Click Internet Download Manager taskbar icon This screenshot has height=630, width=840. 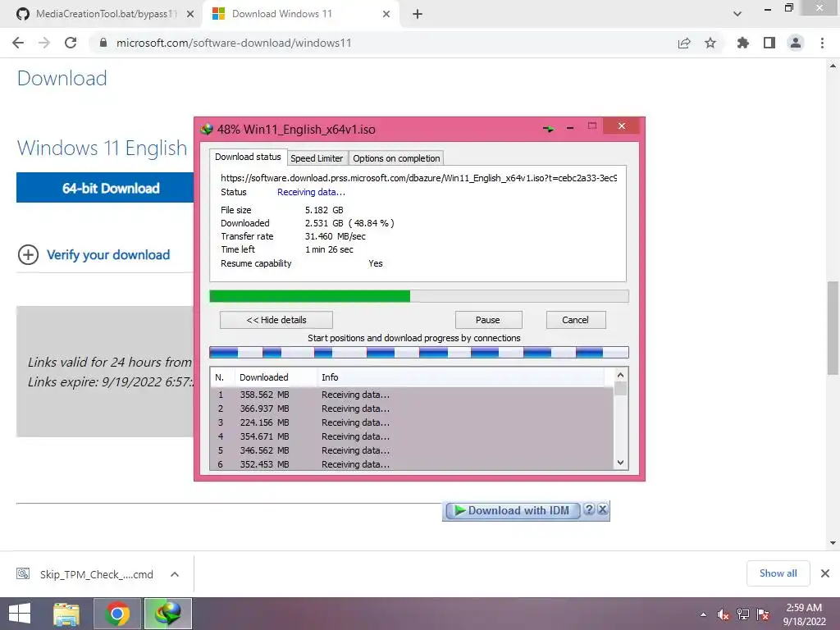(x=167, y=614)
